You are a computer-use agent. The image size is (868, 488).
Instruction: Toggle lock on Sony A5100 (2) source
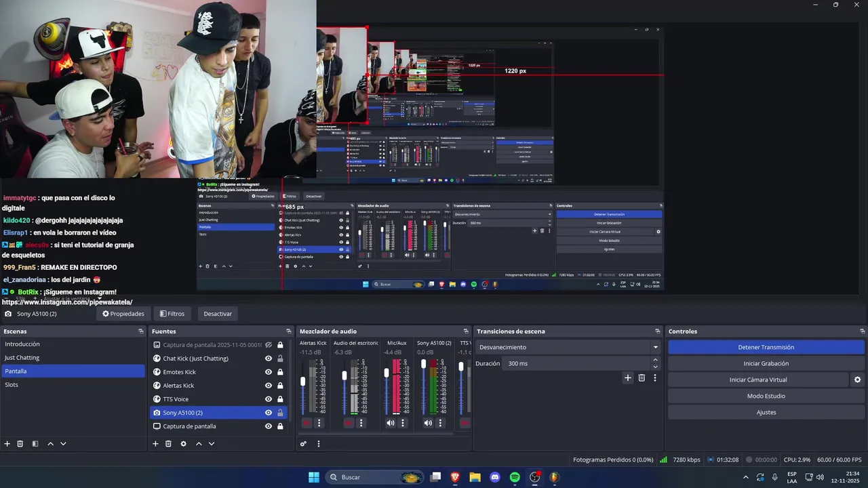(x=280, y=413)
